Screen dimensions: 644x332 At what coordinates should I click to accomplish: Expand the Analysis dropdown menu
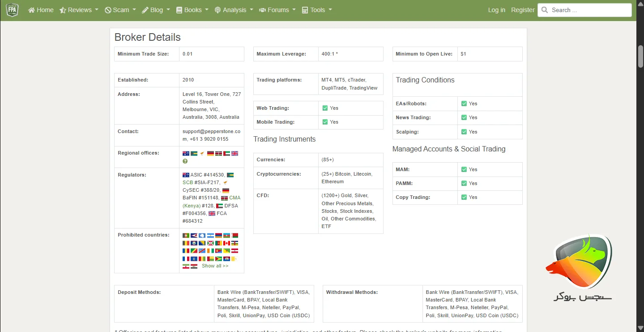pyautogui.click(x=234, y=10)
